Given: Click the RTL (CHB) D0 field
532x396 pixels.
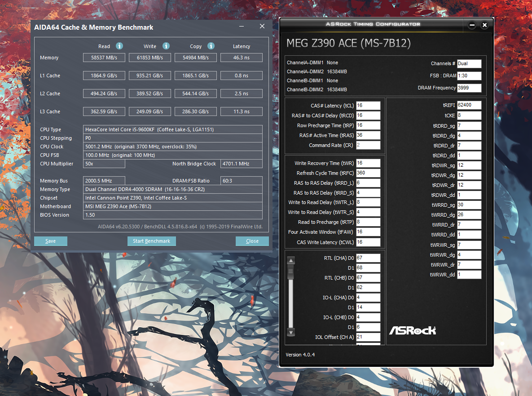Looking at the screenshot, I should click(x=368, y=277).
